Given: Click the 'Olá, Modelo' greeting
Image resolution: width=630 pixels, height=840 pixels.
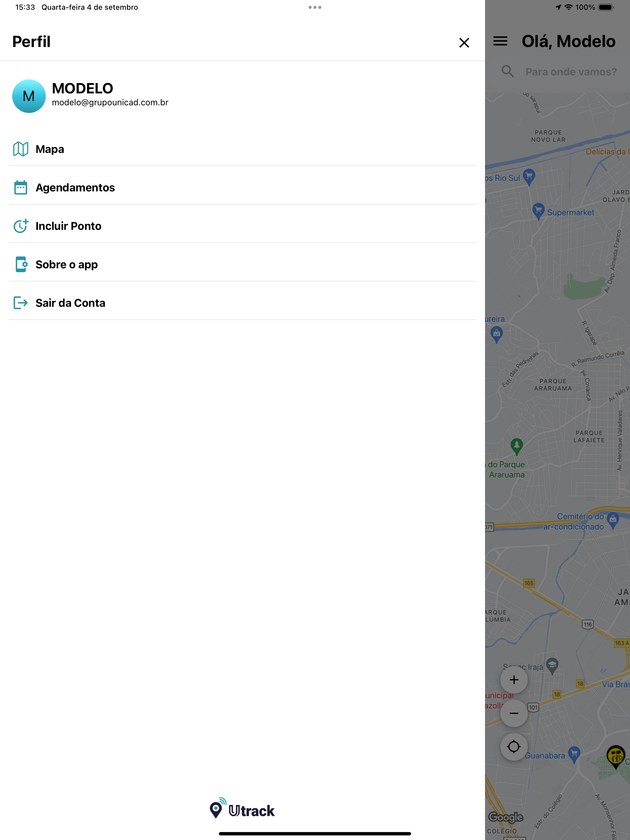Looking at the screenshot, I should (568, 41).
